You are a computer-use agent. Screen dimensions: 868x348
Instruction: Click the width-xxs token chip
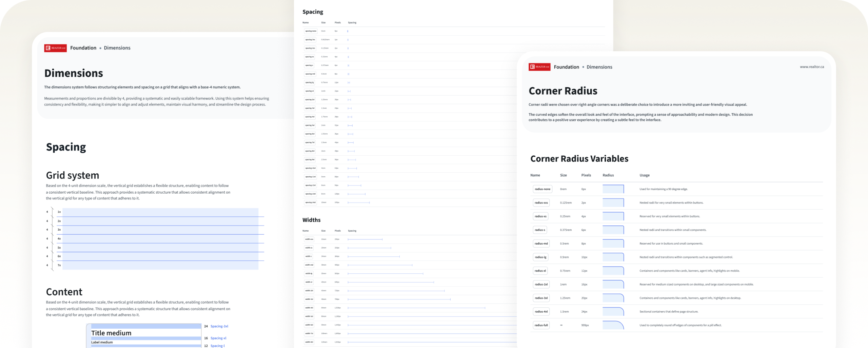[x=309, y=239]
